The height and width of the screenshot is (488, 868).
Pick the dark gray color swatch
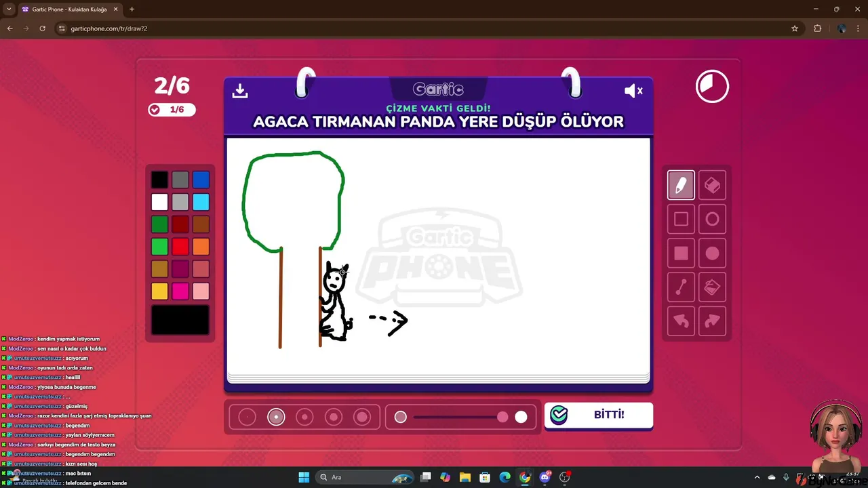(180, 180)
